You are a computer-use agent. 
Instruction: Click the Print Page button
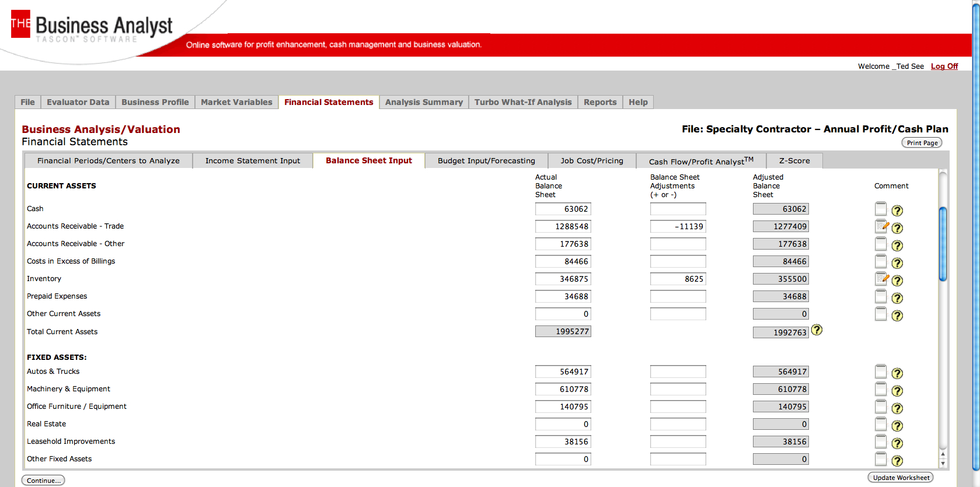point(922,143)
